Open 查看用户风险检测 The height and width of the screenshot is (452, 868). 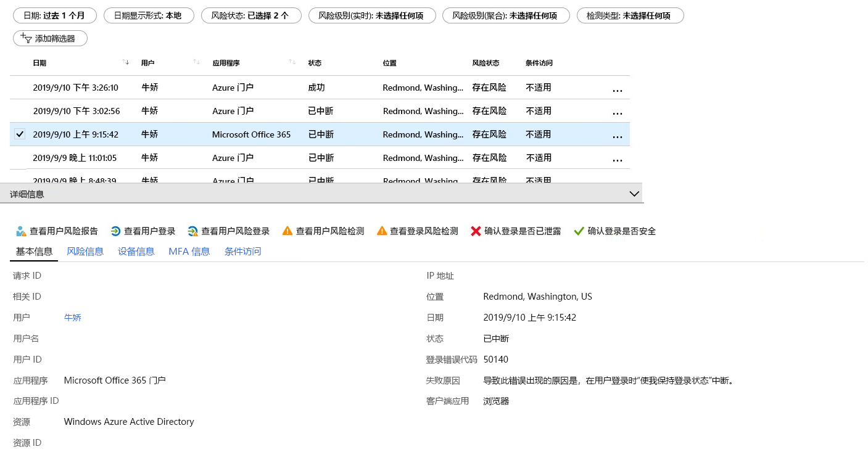tap(323, 231)
